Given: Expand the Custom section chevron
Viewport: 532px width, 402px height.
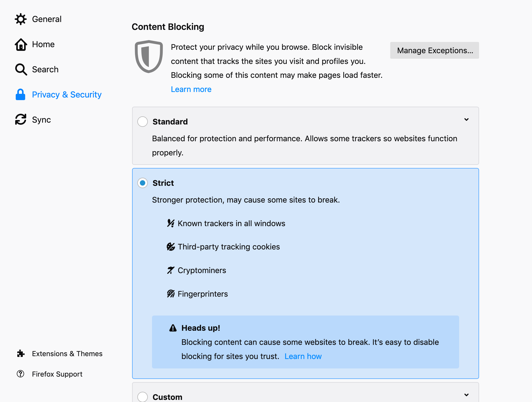Looking at the screenshot, I should point(466,395).
